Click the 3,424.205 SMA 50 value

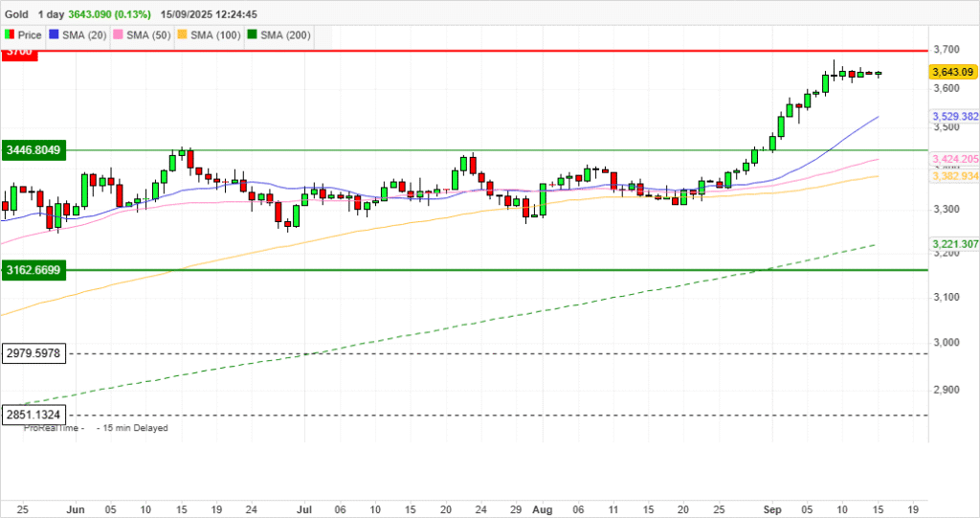pyautogui.click(x=954, y=159)
